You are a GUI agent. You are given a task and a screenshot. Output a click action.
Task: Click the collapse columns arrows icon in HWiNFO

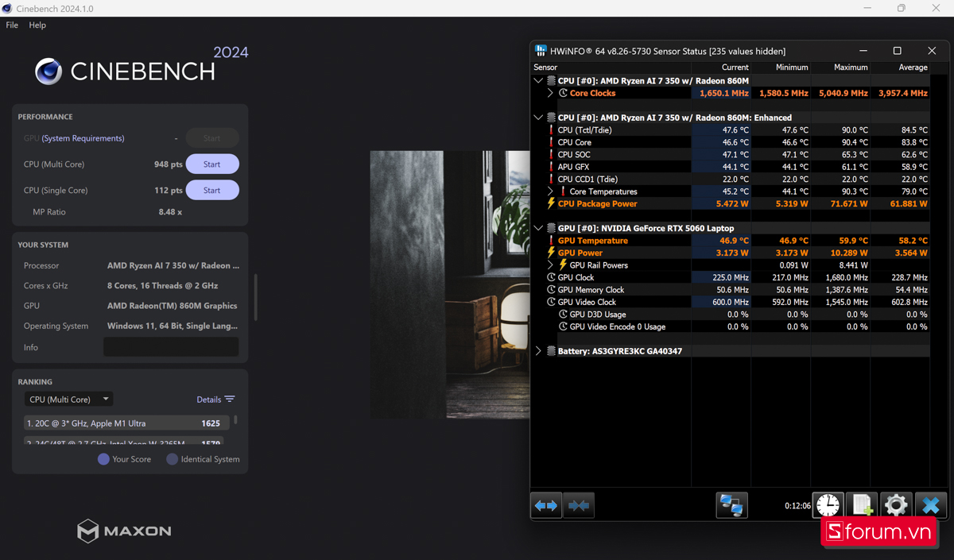point(579,505)
